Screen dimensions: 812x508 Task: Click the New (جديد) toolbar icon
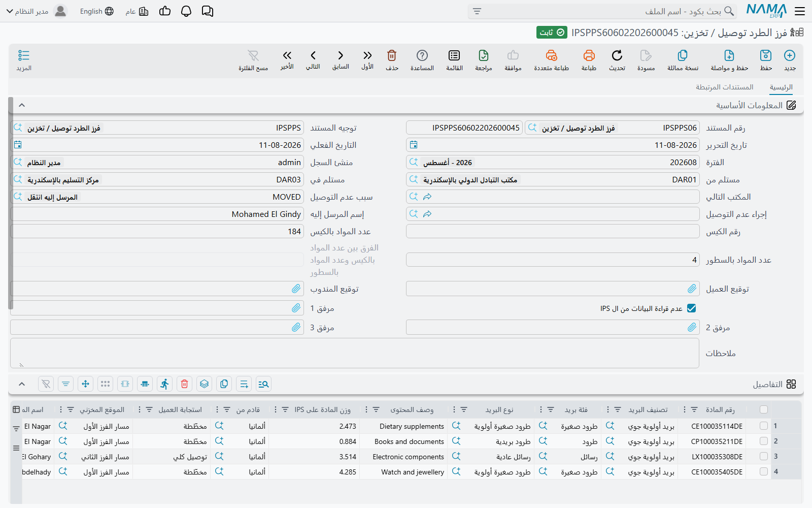pyautogui.click(x=790, y=55)
